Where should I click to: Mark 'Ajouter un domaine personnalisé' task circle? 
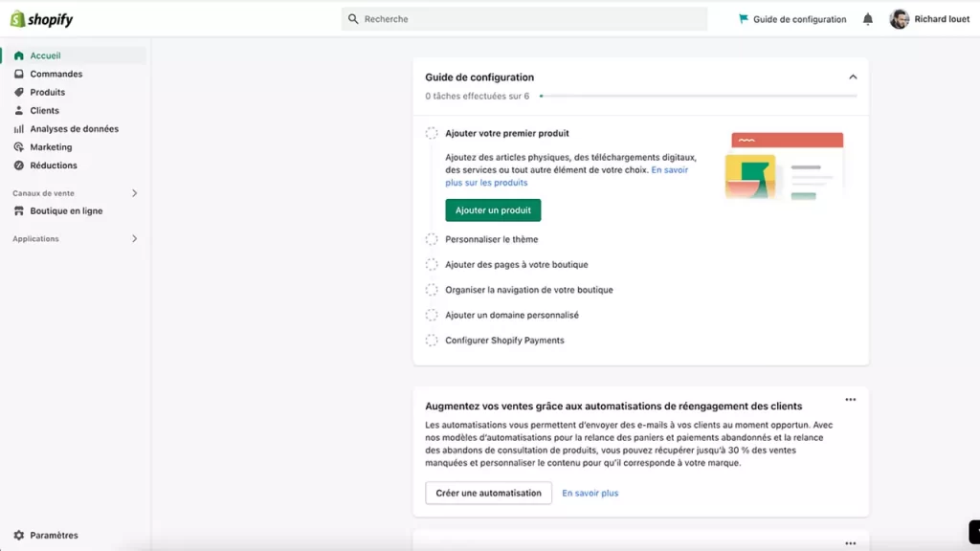pyautogui.click(x=432, y=315)
